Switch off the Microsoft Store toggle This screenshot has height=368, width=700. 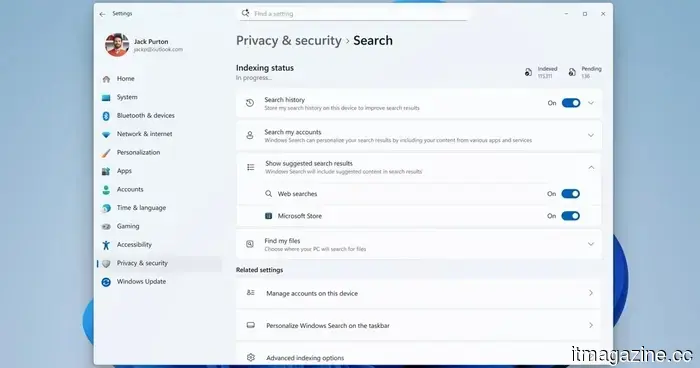[x=571, y=216]
